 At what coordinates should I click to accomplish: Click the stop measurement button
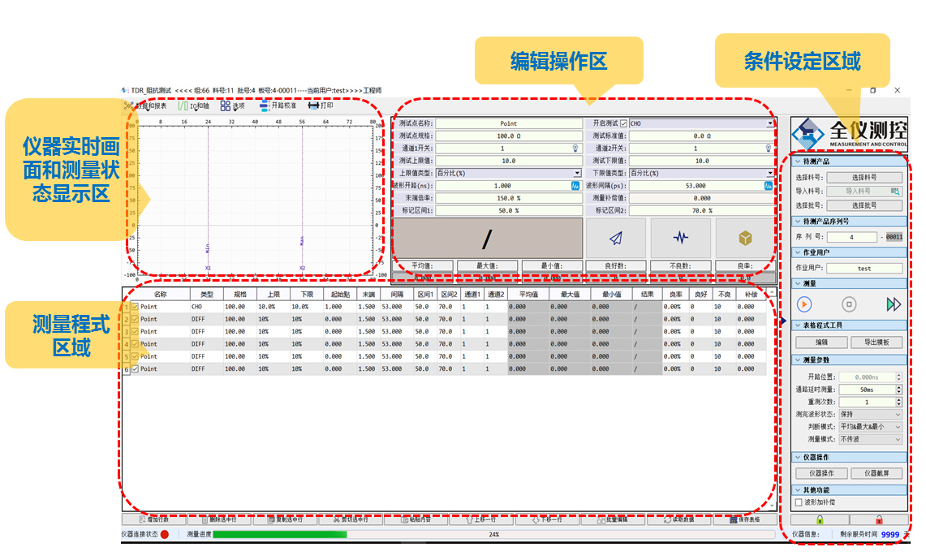point(849,304)
